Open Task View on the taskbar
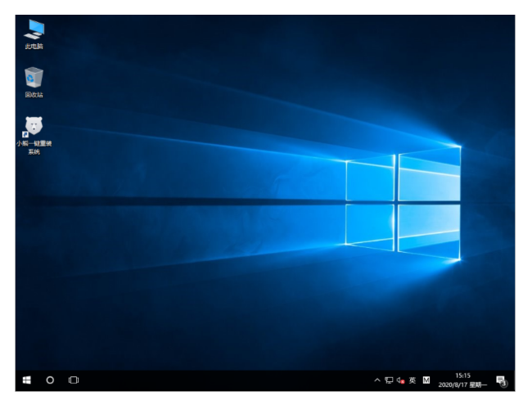 74,380
